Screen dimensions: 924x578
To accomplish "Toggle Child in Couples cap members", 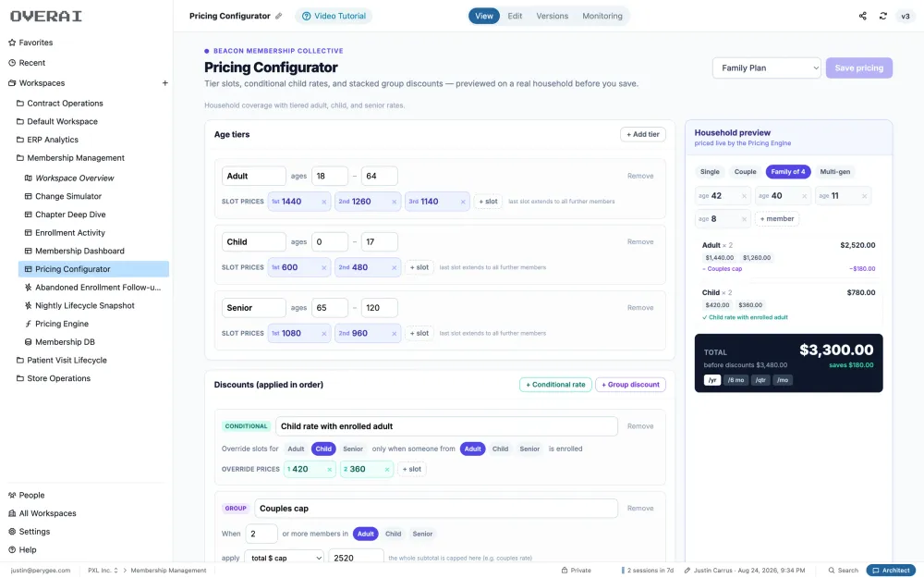I will tap(393, 534).
